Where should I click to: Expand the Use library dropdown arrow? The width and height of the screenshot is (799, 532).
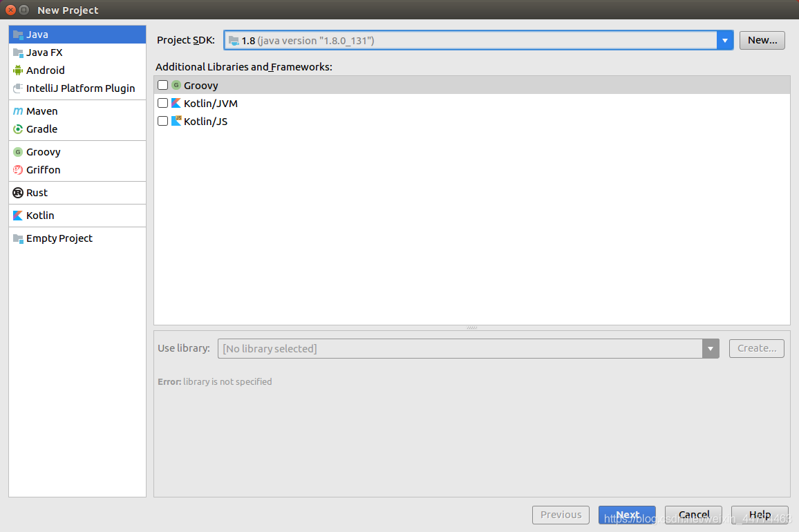[x=711, y=348]
